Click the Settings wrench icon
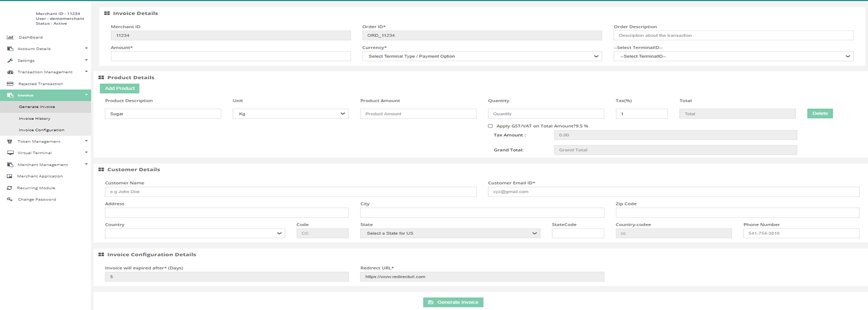 click(x=10, y=61)
